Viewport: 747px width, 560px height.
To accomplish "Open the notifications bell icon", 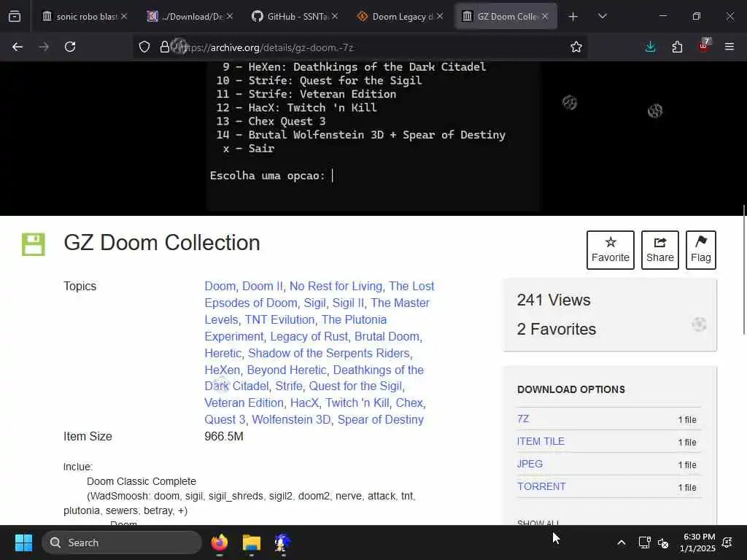I will 727,542.
